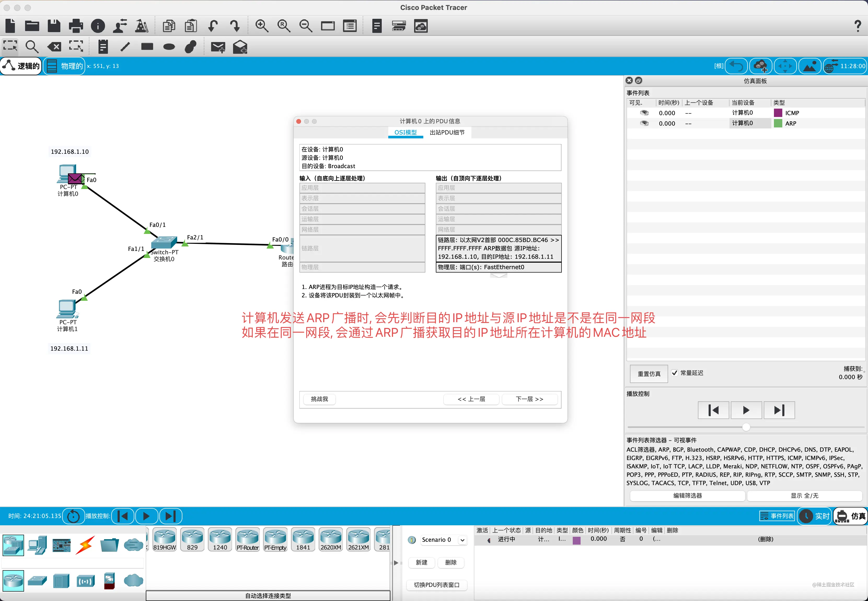The height and width of the screenshot is (601, 868).
Task: Select the output 物理层 physical layer
Action: click(x=499, y=267)
